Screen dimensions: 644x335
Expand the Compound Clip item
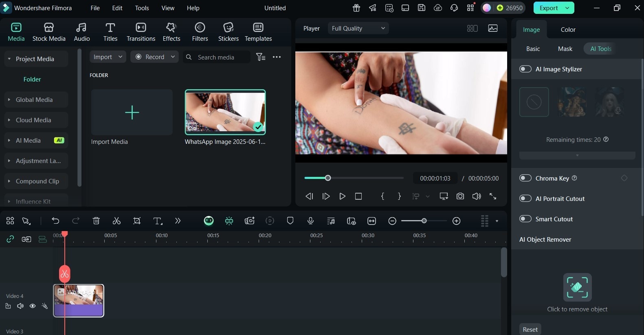click(x=9, y=181)
